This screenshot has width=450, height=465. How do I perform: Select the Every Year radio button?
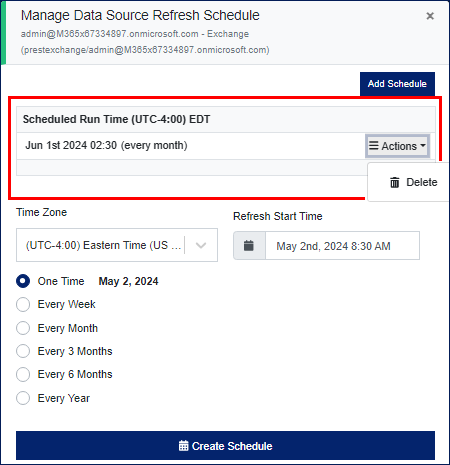coord(23,398)
